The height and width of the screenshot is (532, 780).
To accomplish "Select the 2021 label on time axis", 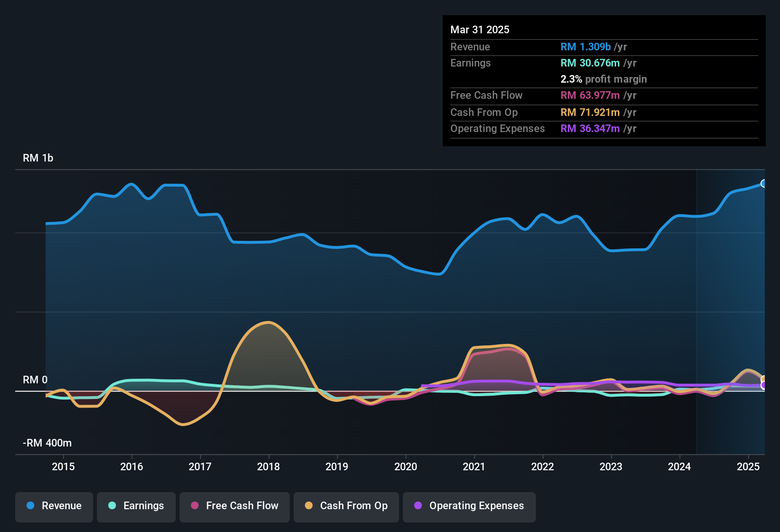I will coord(474,466).
